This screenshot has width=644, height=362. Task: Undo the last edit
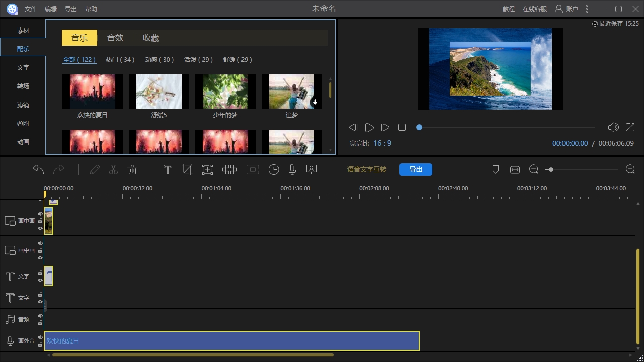coord(39,169)
